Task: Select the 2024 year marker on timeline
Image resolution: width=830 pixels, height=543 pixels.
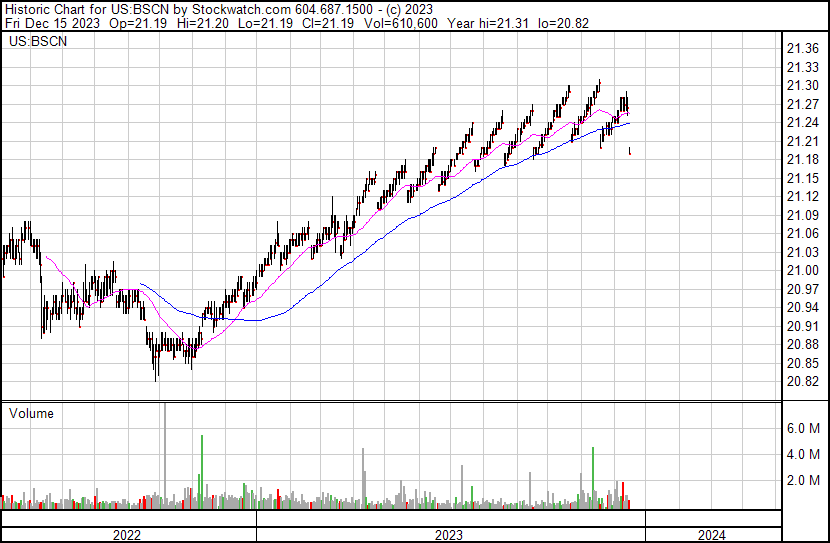Action: pyautogui.click(x=712, y=535)
